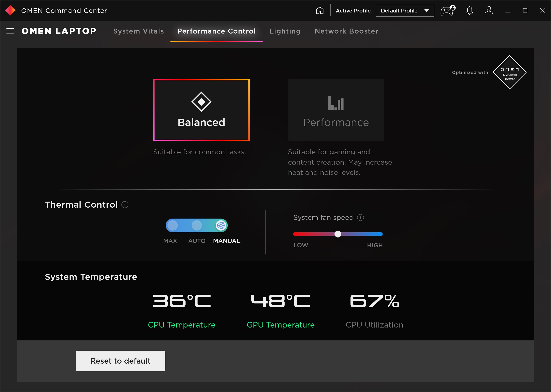Open the gamepad profile icon

point(447,11)
